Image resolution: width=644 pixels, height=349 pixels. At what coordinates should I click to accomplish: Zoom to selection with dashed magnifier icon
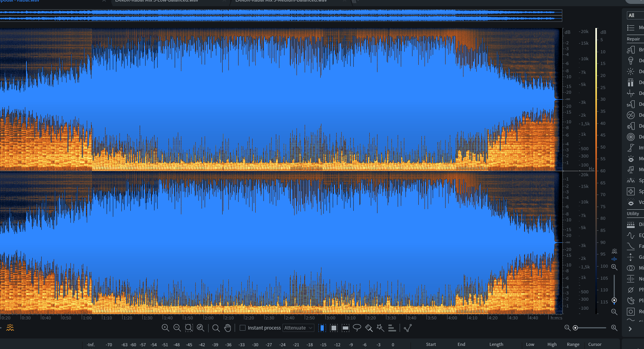[x=189, y=328]
